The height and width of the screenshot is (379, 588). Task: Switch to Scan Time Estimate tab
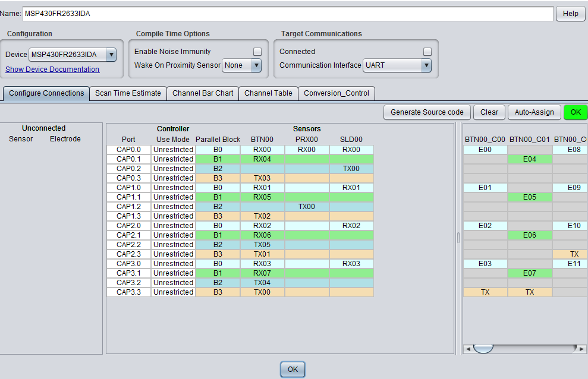[128, 93]
